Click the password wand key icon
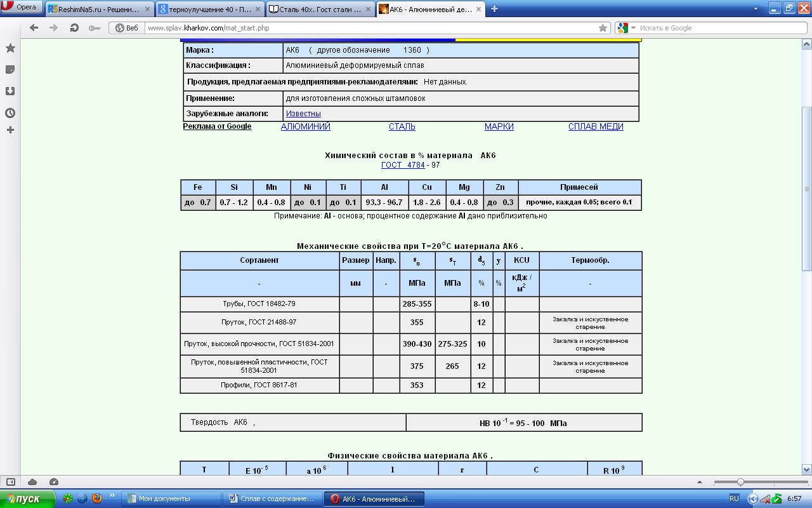This screenshot has height=508, width=812. (95, 28)
